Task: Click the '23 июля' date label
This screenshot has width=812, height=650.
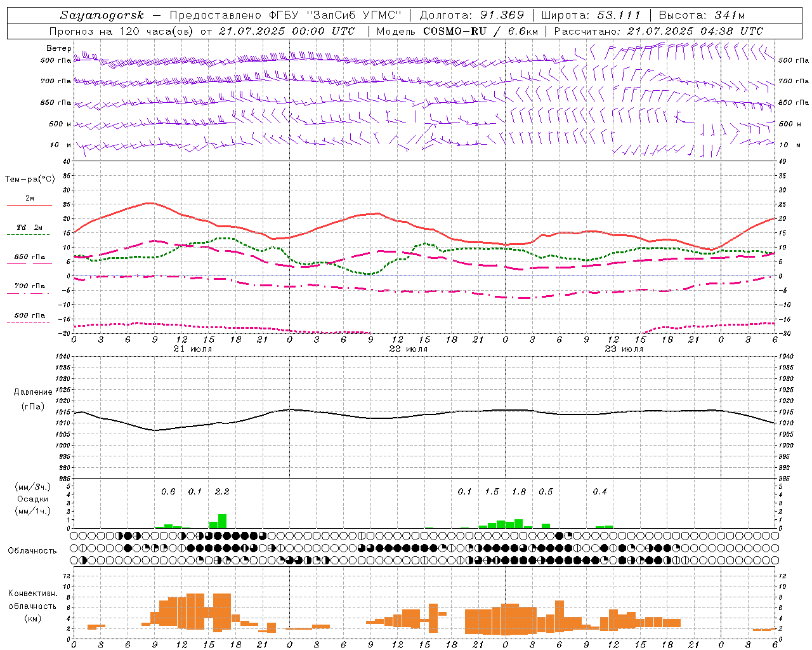Action: click(624, 349)
